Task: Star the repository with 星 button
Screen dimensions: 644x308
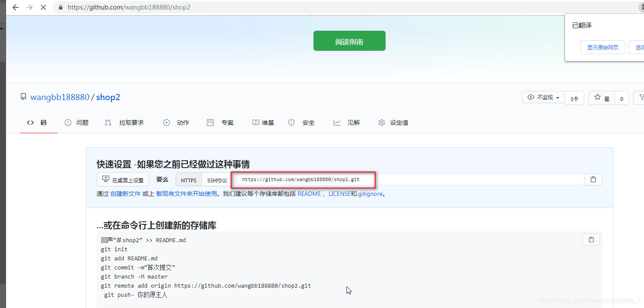Action: point(602,98)
